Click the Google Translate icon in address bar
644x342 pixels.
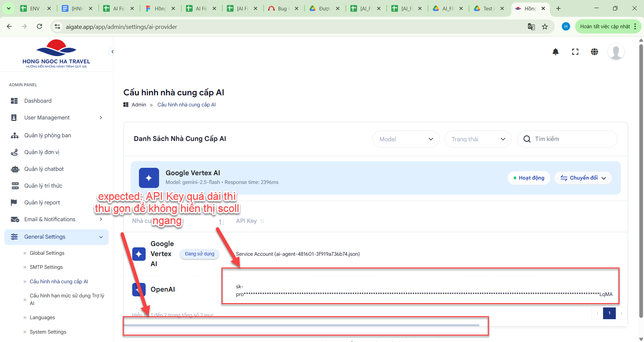click(x=531, y=27)
